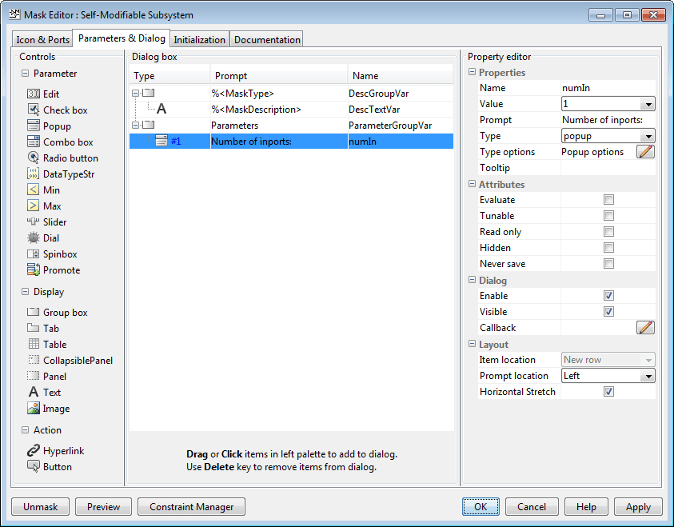Open the Constraint Manager
This screenshot has width=674, height=527.
pyautogui.click(x=191, y=506)
